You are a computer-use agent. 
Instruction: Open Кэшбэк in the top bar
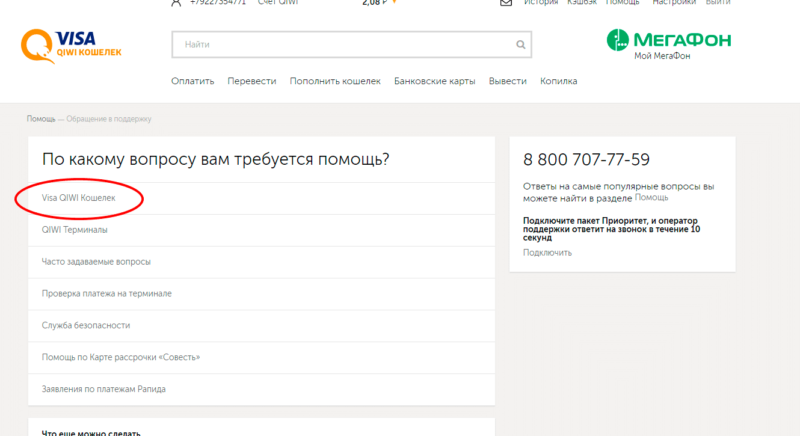coord(582,3)
